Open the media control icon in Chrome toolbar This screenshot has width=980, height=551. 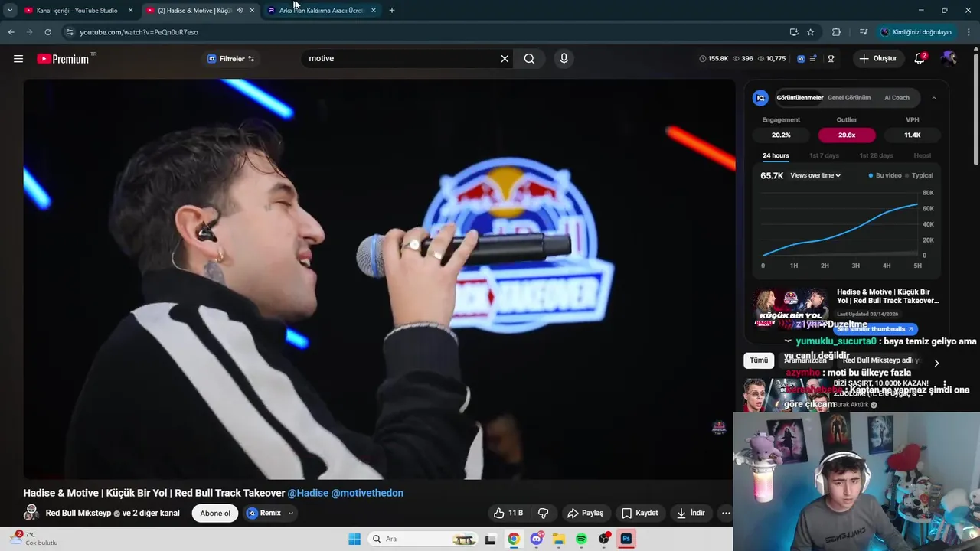(864, 32)
